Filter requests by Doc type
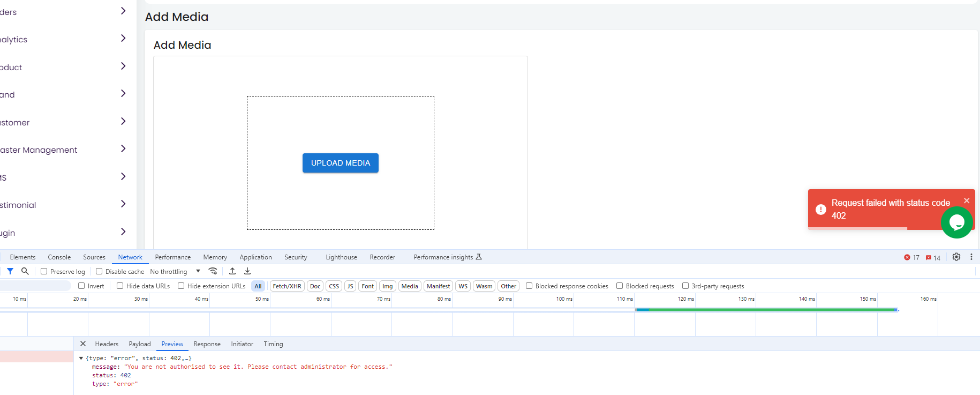The width and height of the screenshot is (980, 395). coord(315,286)
